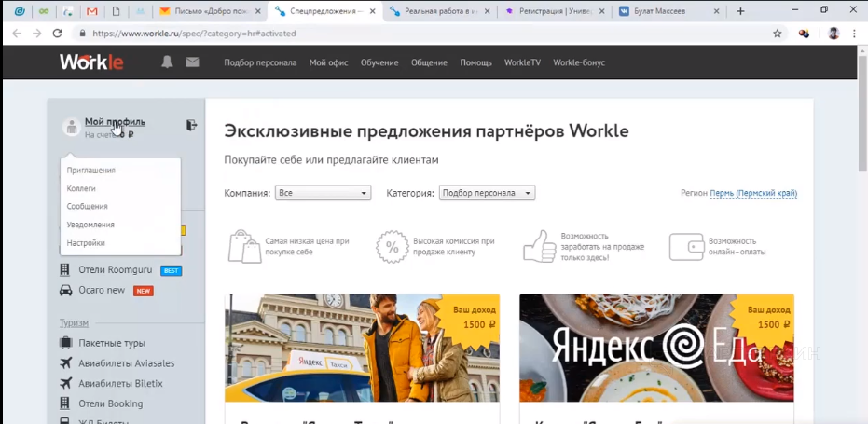This screenshot has width=868, height=424.
Task: Open the envelope messages icon
Action: [x=192, y=62]
